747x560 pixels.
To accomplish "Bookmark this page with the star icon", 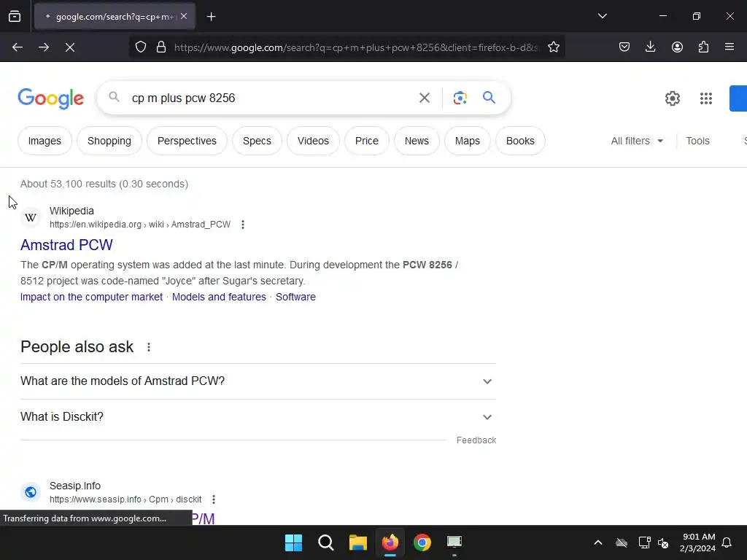I will click(554, 47).
